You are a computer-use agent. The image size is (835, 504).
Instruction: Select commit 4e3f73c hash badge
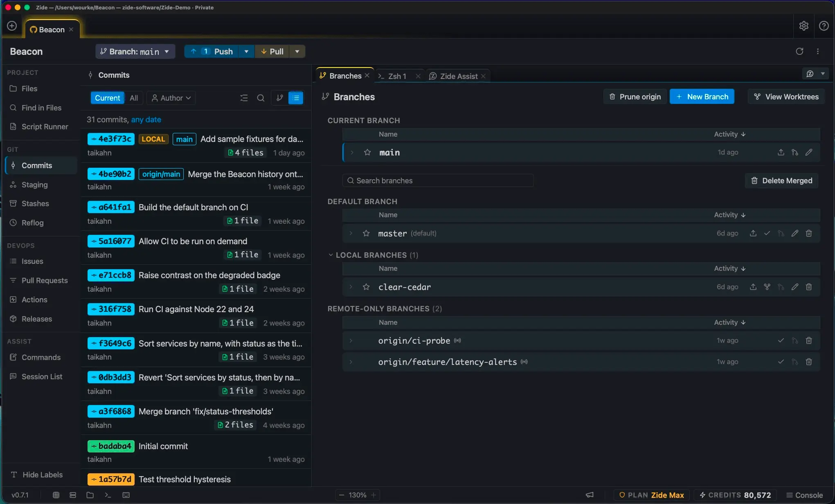(111, 139)
